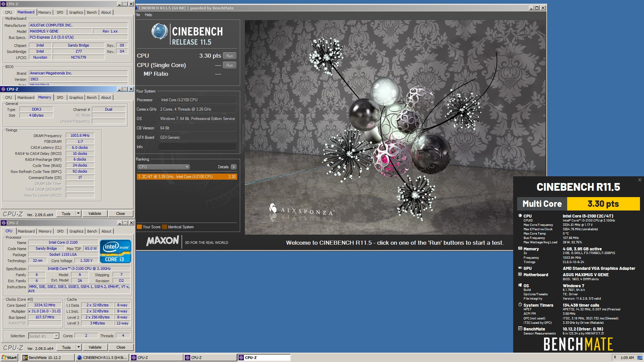This screenshot has height=362, width=644.
Task: Open the CPU tab in top CPU-Z window
Action: [8, 12]
